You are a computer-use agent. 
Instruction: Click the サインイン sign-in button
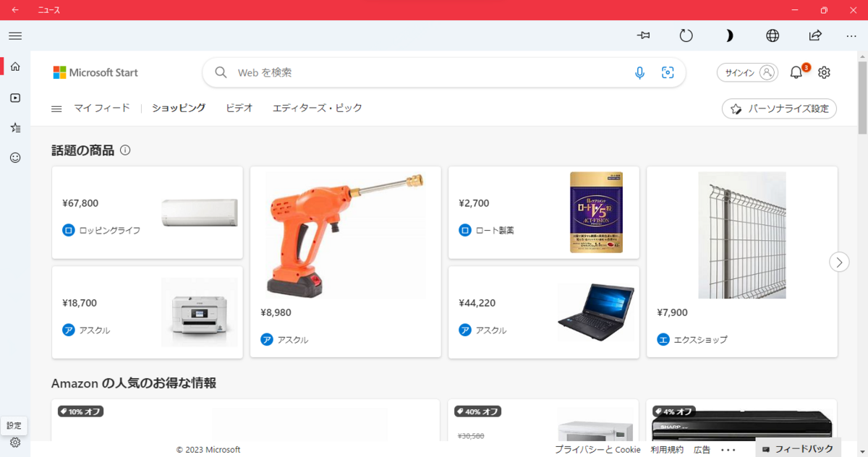(748, 72)
